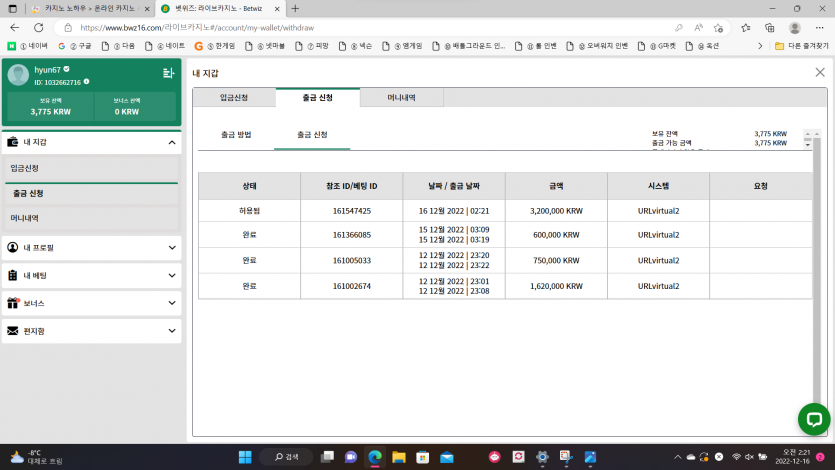Click the address bar URL field

[x=373, y=28]
